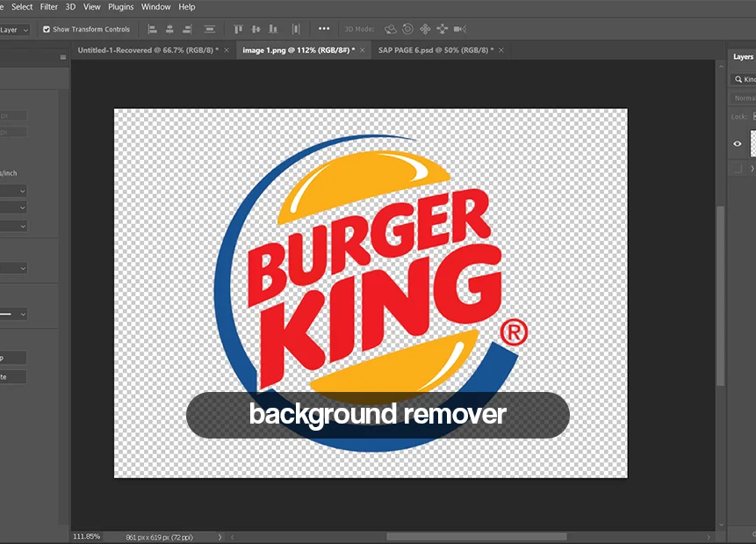Open the auto-select Layer dropdown
Screen dimensions: 756x544
click(x=13, y=29)
